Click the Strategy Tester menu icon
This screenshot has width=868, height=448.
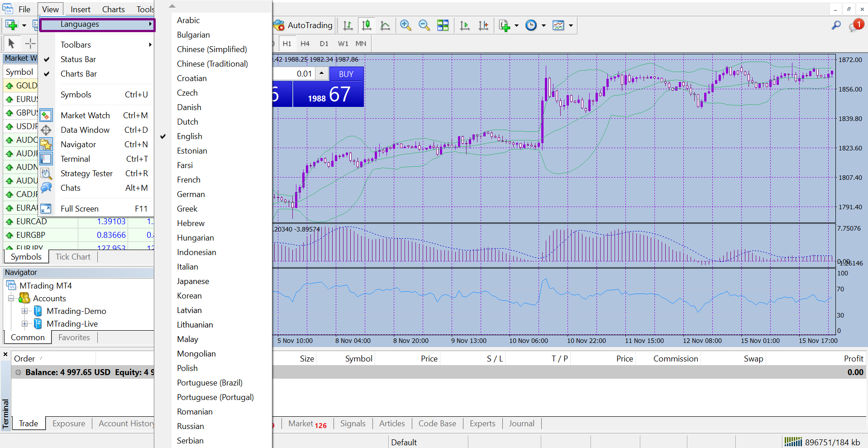[46, 173]
